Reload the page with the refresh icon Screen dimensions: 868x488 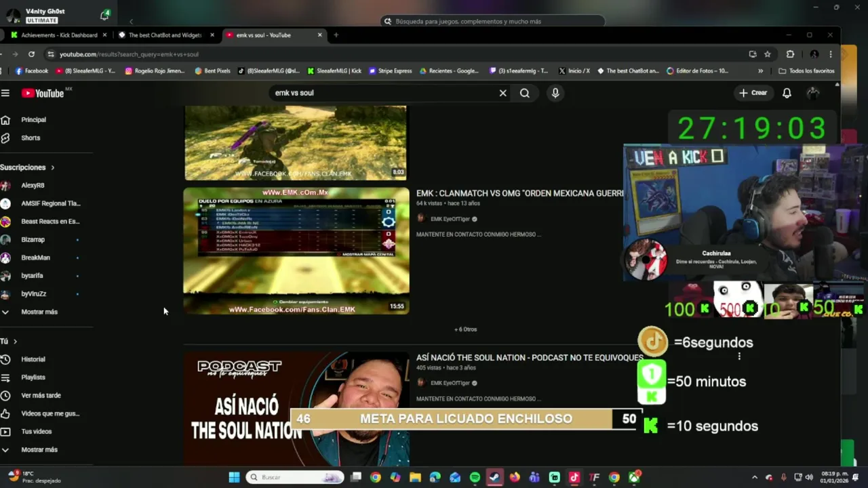[31, 54]
